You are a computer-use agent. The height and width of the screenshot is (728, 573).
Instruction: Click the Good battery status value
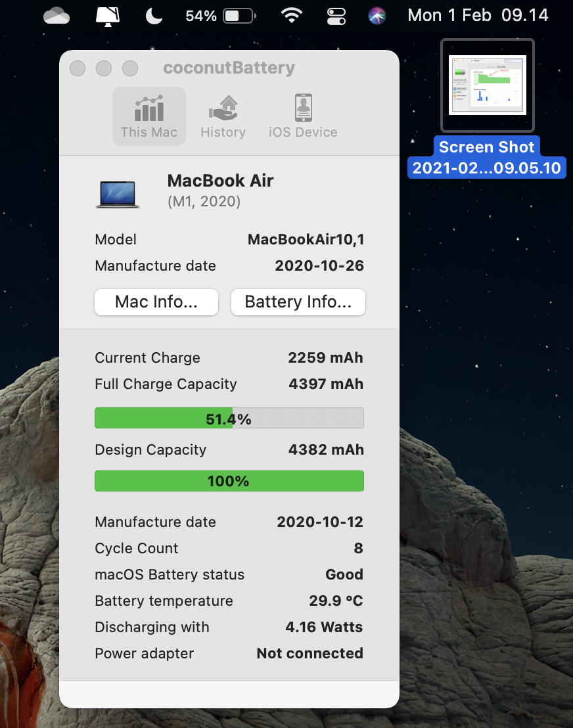[344, 574]
